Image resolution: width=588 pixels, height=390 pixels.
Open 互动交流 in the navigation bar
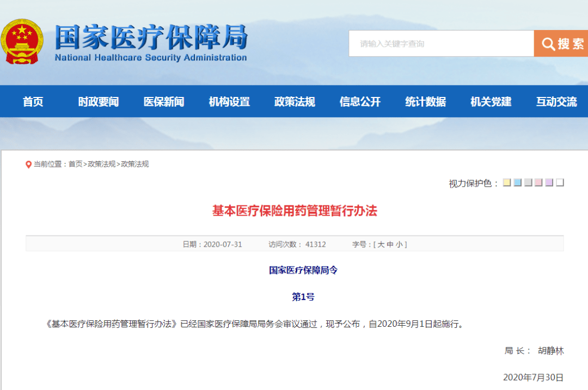point(556,102)
